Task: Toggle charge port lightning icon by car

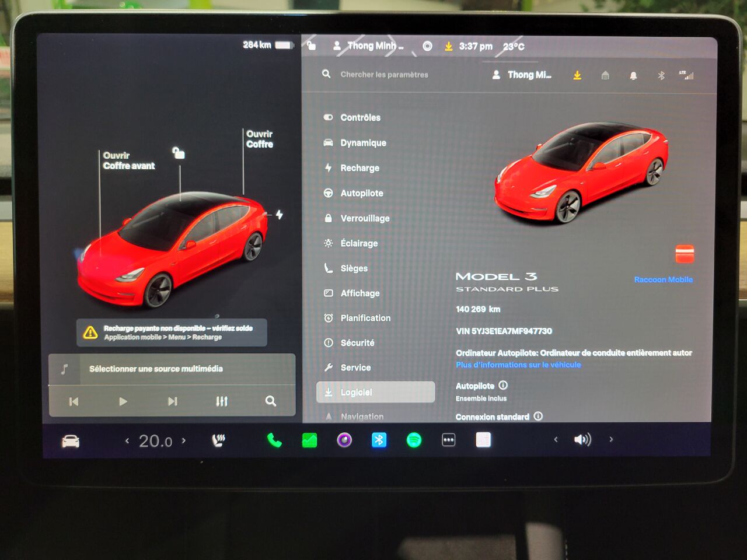Action: (280, 215)
